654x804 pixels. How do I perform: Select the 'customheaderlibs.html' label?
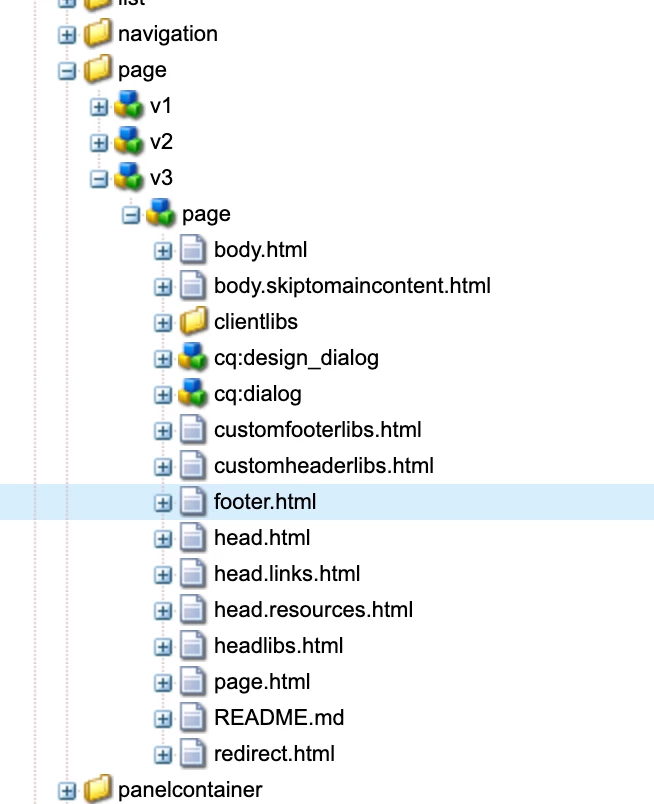(x=324, y=466)
